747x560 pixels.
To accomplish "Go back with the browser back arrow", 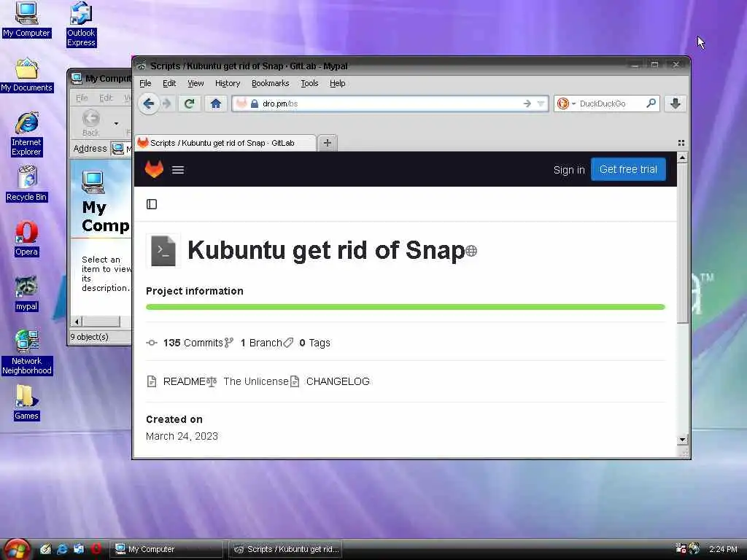I will [149, 104].
